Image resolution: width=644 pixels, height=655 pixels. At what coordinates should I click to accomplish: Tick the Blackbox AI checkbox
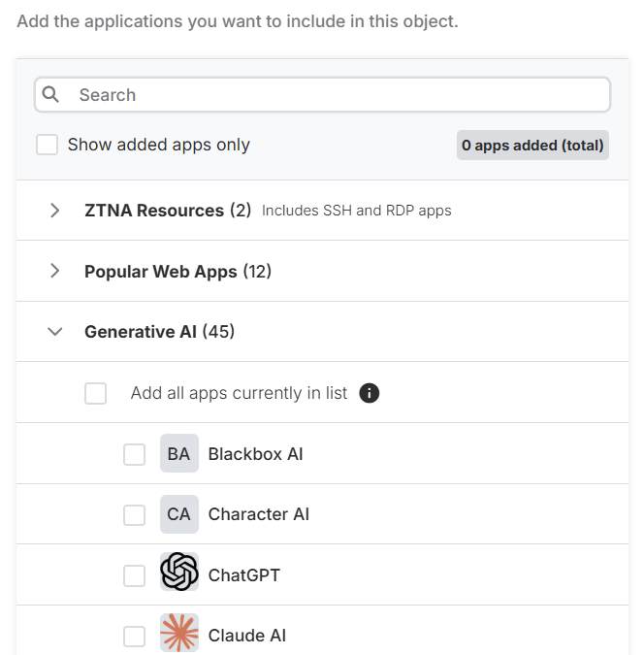coord(135,454)
